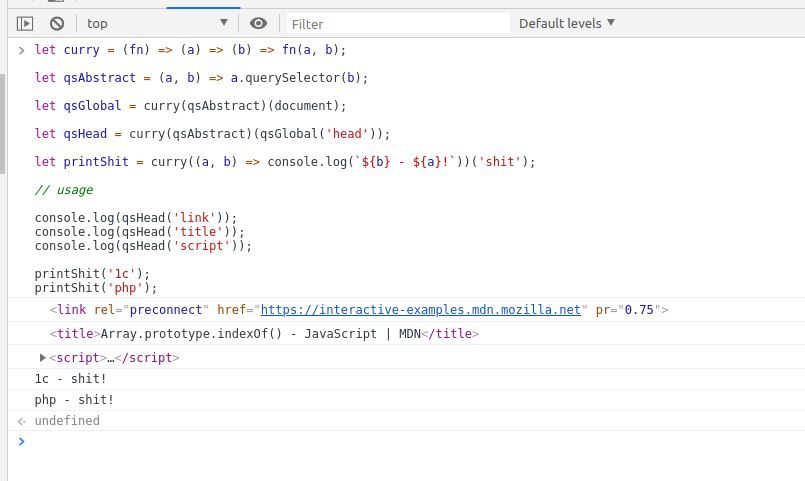Expand the <script>…</script> element output
Viewport: 805px width, 481px height.
[43, 357]
